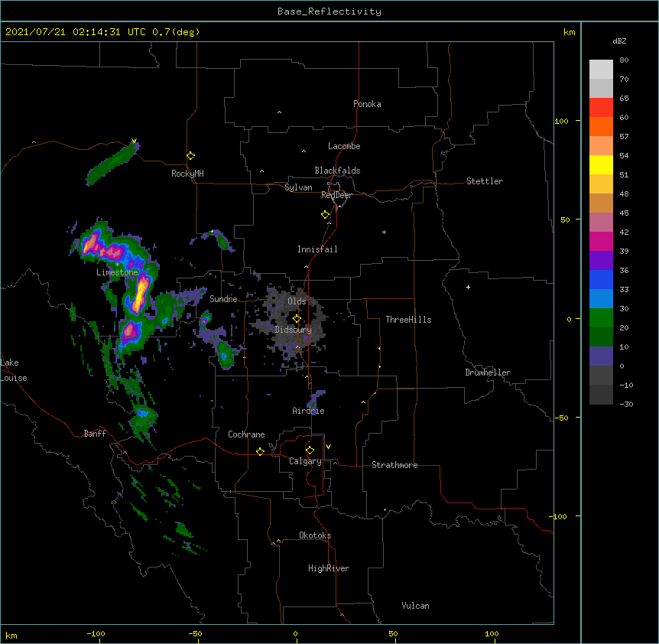Click the dBZ legend heading

[619, 41]
